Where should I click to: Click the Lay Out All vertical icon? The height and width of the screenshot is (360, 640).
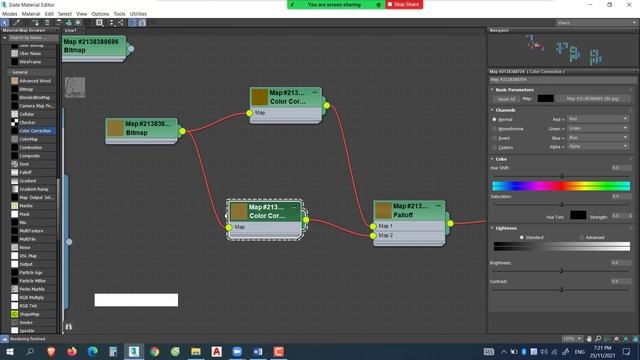(111, 22)
